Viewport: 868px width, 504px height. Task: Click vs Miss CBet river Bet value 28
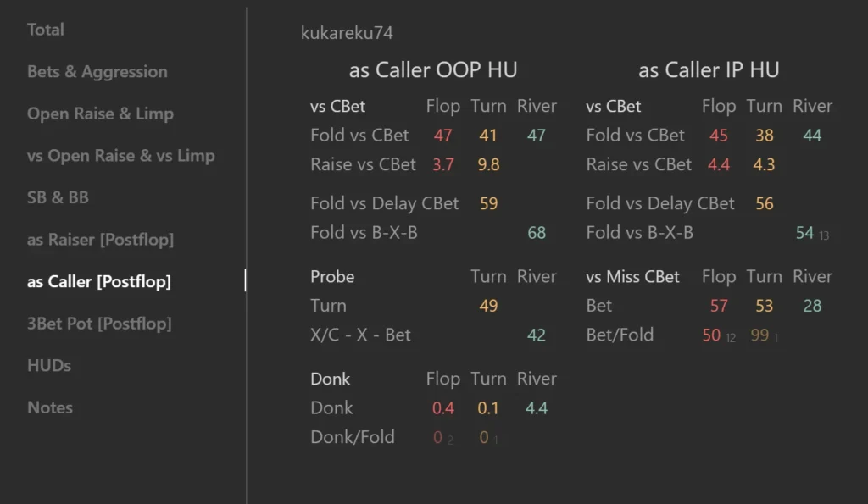812,306
